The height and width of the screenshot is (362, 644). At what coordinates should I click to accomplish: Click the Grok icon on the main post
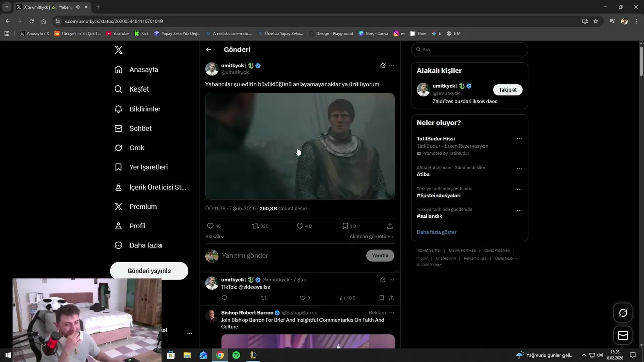click(383, 66)
